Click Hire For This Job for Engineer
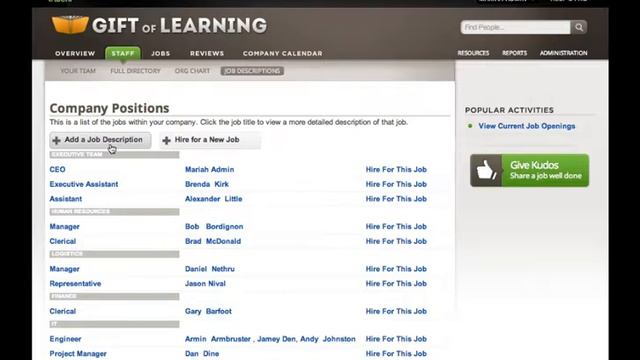Screen dimensions: 640x360 pos(396,339)
